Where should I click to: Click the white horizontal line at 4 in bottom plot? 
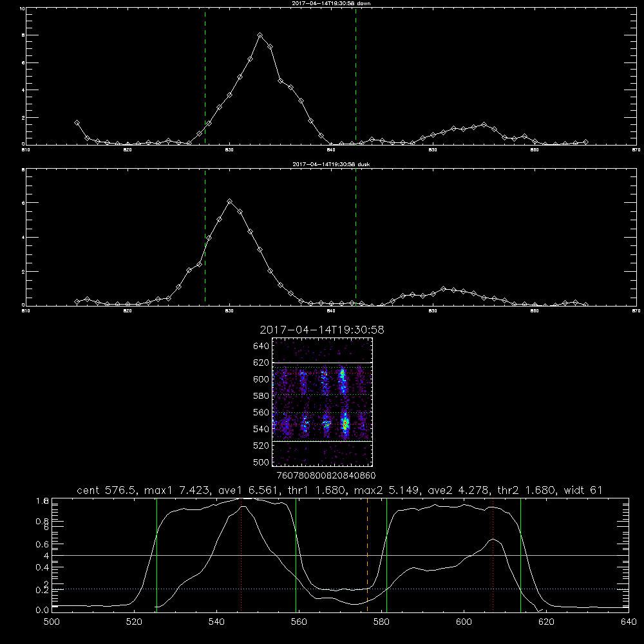(x=340, y=555)
